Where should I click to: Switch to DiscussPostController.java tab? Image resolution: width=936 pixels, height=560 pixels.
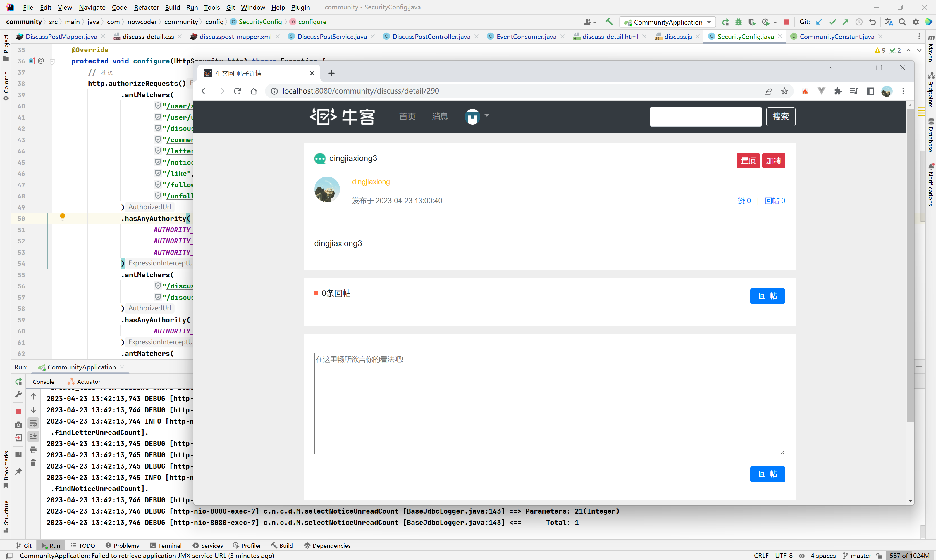tap(431, 36)
